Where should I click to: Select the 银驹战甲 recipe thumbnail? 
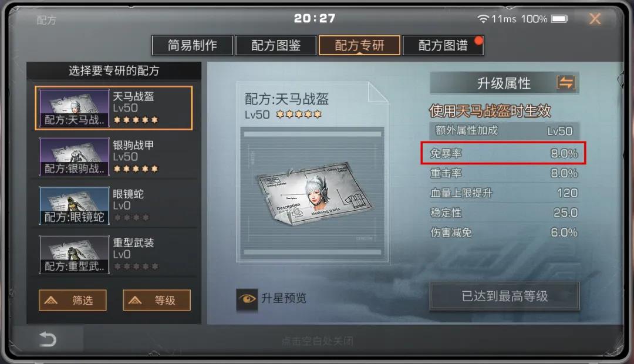coord(74,157)
